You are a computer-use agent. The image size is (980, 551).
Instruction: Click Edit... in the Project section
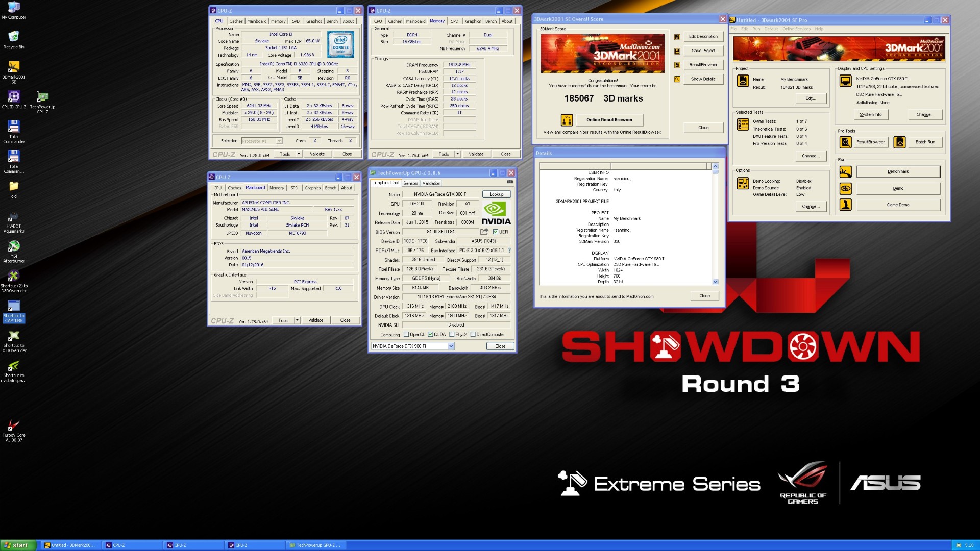(810, 98)
